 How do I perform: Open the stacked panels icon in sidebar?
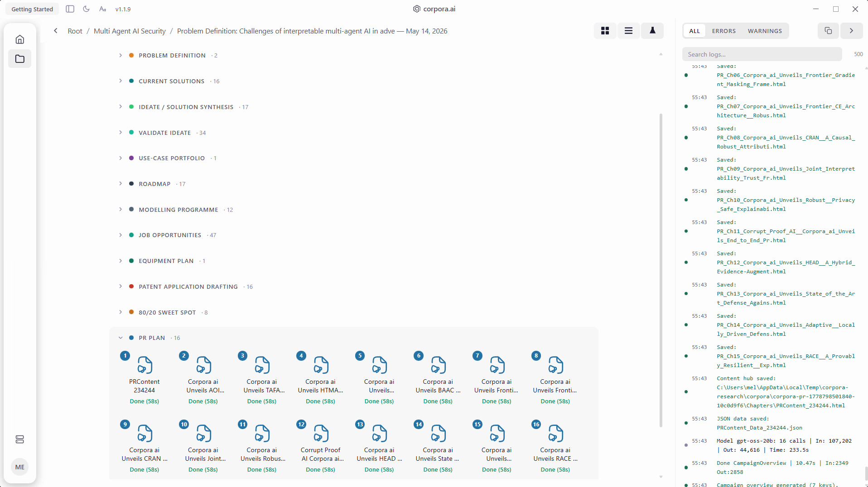point(20,439)
